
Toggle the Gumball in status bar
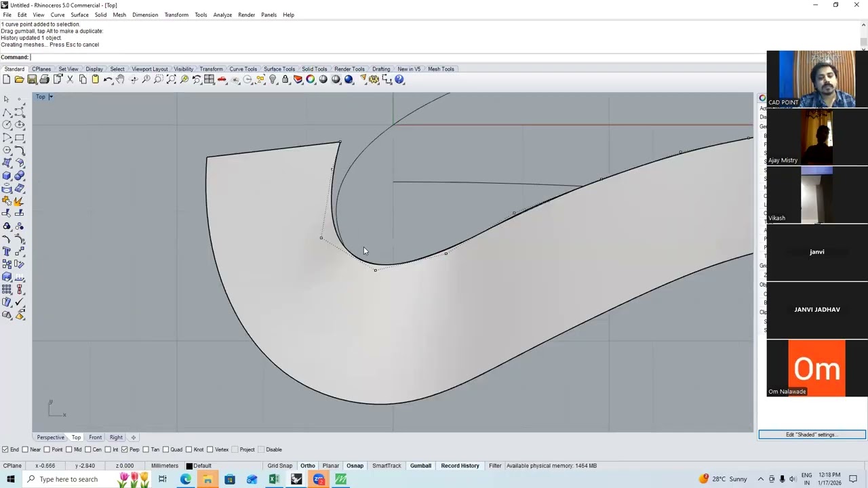coord(420,466)
